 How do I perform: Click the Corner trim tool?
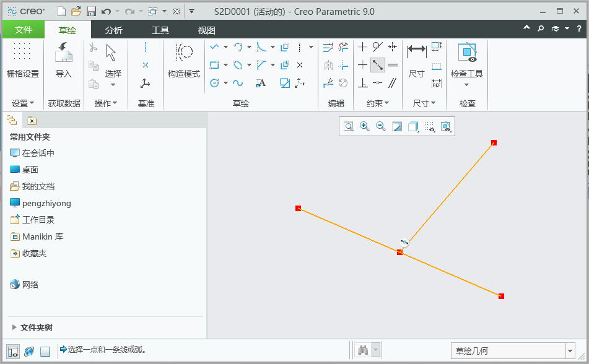click(343, 65)
